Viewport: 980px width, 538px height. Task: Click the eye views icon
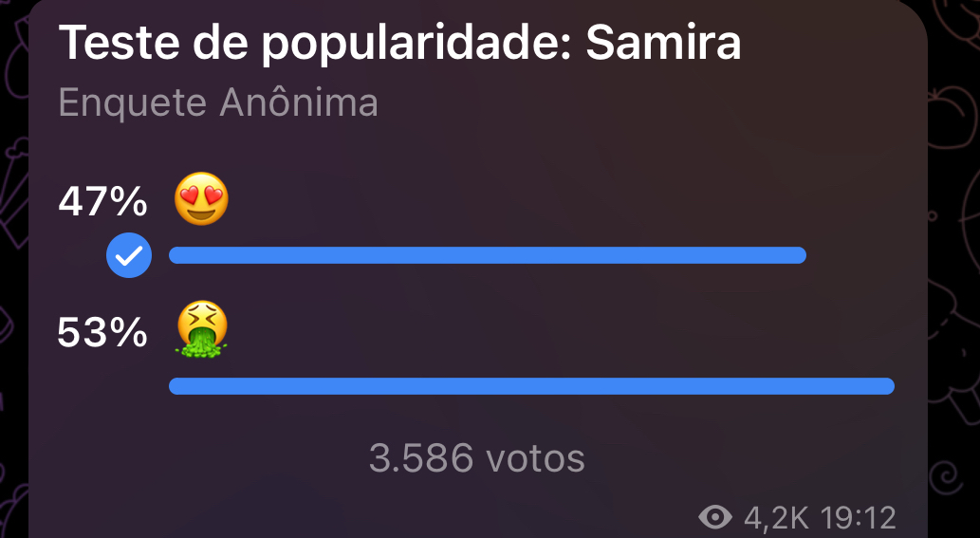tap(715, 517)
